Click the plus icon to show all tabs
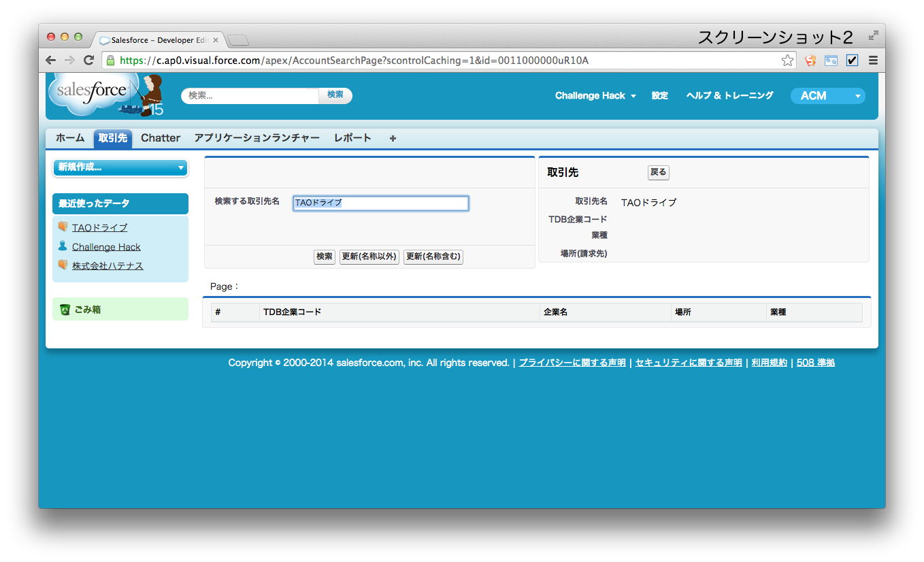Viewport: 924px width, 562px height. tap(393, 138)
